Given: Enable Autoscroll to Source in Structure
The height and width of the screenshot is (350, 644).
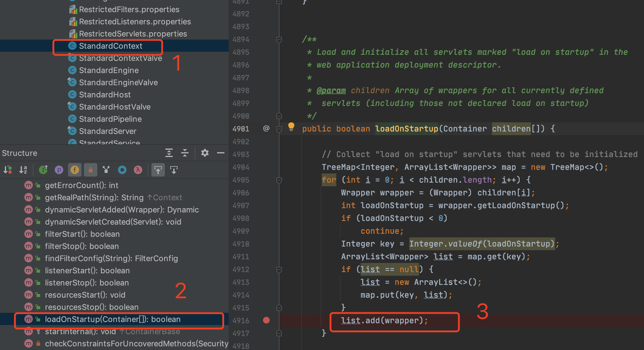Looking at the screenshot, I should point(158,170).
